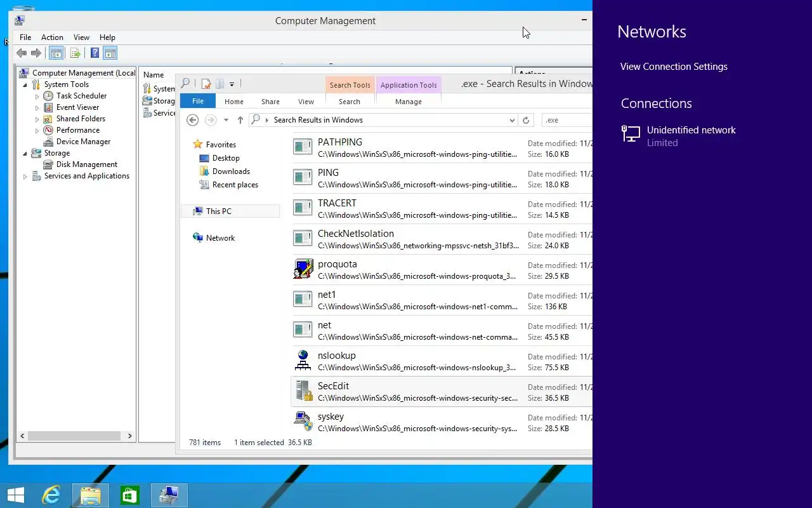Viewport: 812px width, 508px height.
Task: Open Internet Explorer from taskbar
Action: pos(51,495)
